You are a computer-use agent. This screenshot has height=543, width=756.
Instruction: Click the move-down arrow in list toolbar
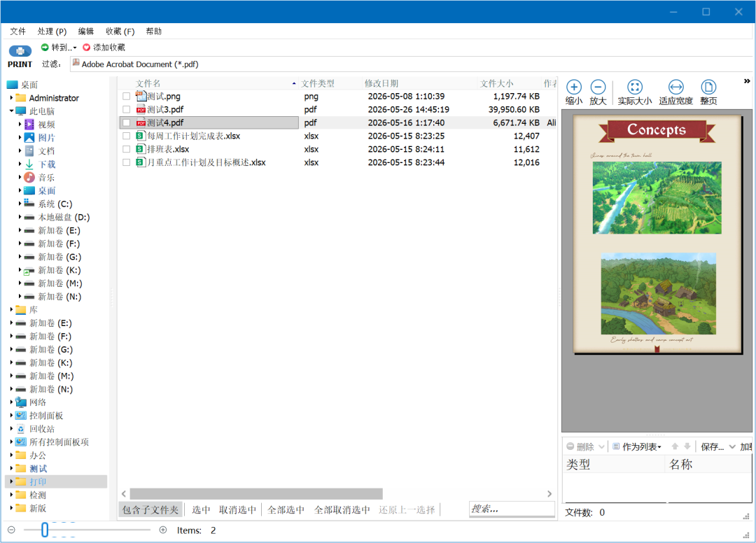[687, 446]
